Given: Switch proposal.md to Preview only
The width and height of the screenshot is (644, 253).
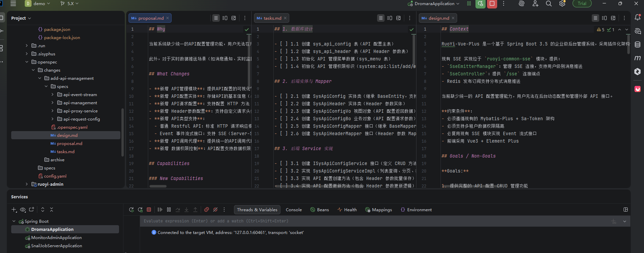Looking at the screenshot, I should [234, 18].
